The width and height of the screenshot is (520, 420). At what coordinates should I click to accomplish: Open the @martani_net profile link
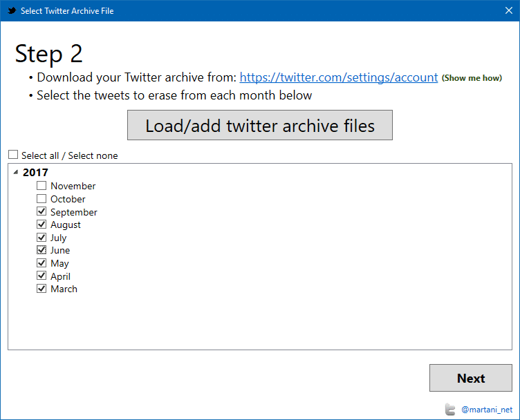click(487, 410)
